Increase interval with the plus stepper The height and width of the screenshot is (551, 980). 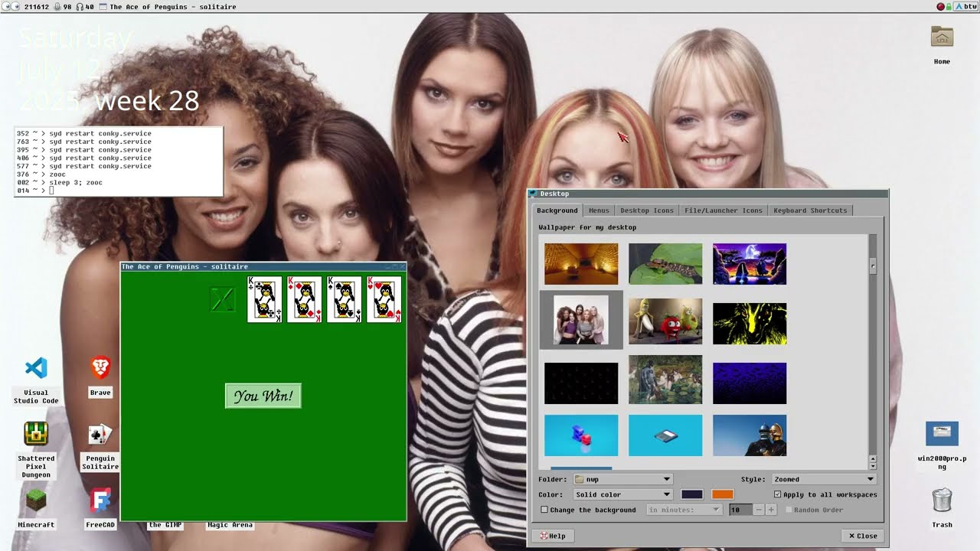point(771,510)
